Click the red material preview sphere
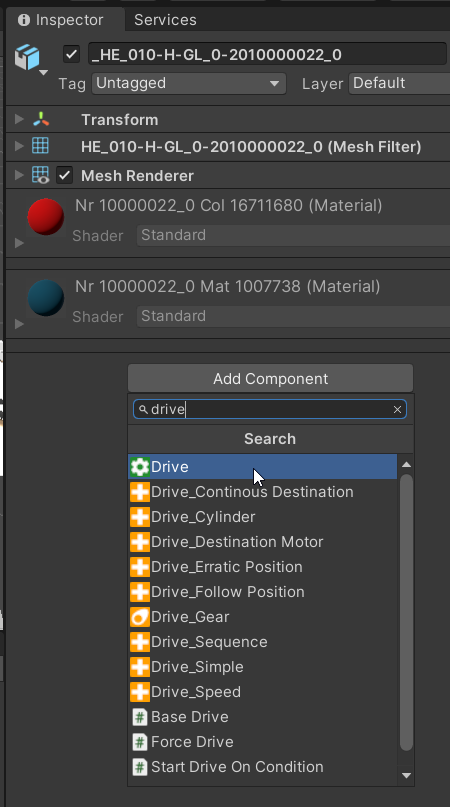This screenshot has width=450, height=807. [46, 217]
